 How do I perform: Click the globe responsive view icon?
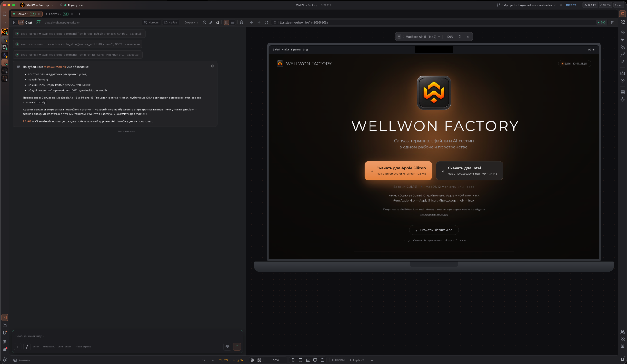[x=322, y=360]
